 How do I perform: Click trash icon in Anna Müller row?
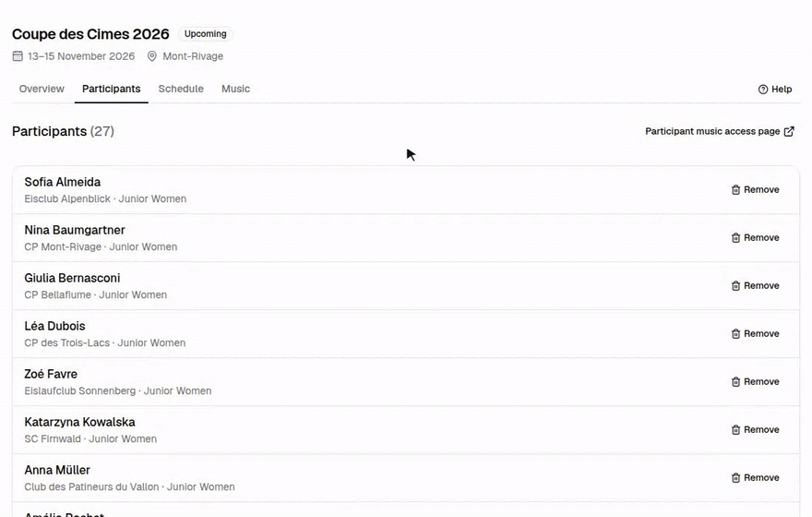pos(736,477)
